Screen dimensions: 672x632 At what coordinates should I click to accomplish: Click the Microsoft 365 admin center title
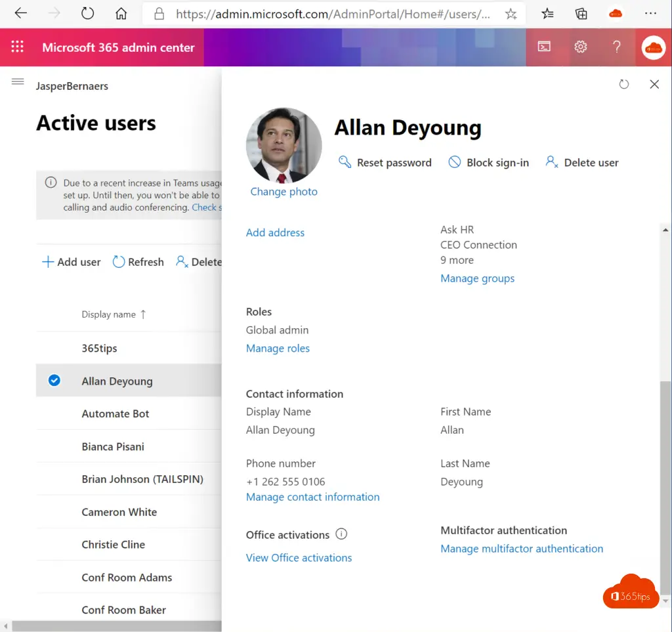pyautogui.click(x=118, y=47)
